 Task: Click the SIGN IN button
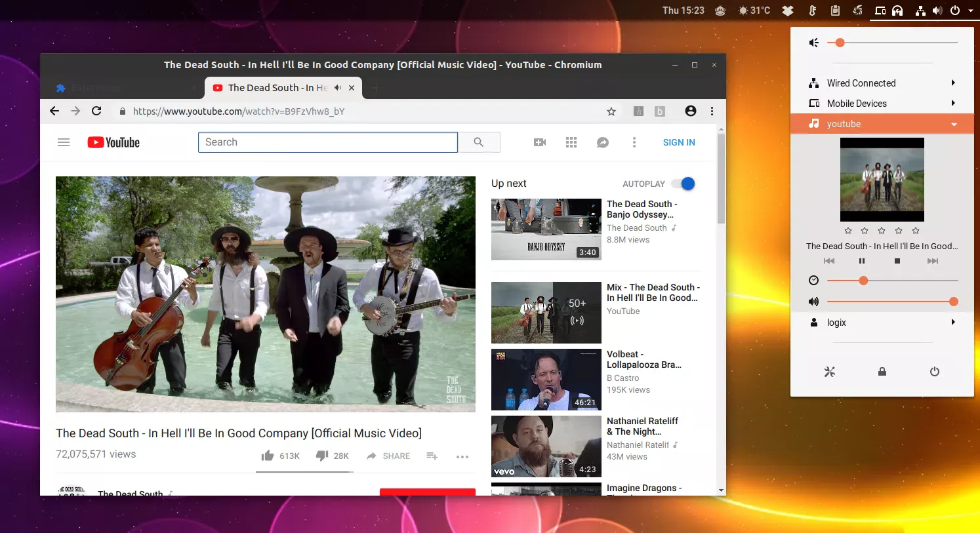click(x=678, y=142)
